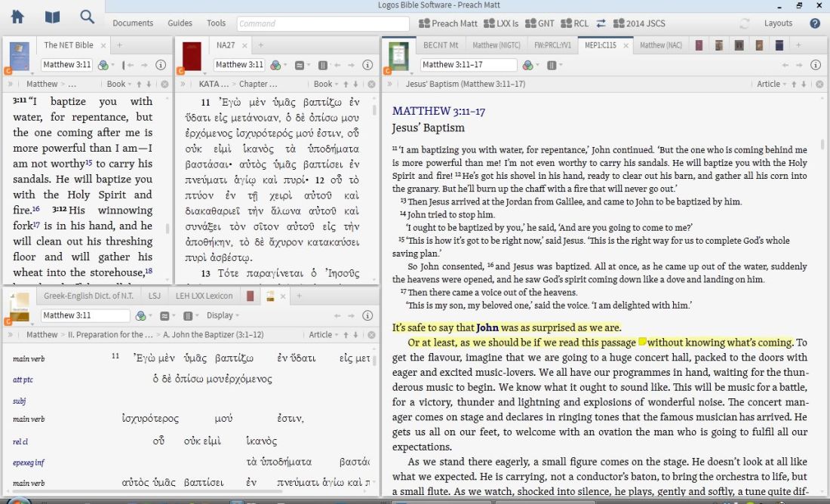The width and height of the screenshot is (830, 504).
Task: Toggle parallel resources icon in NA27 panel
Action: coord(300,65)
